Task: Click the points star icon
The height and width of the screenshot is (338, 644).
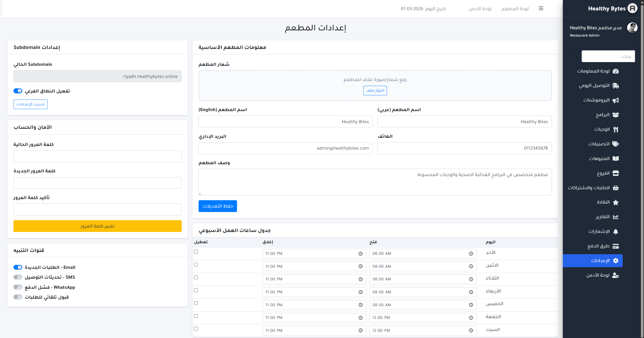Action: pos(615,202)
